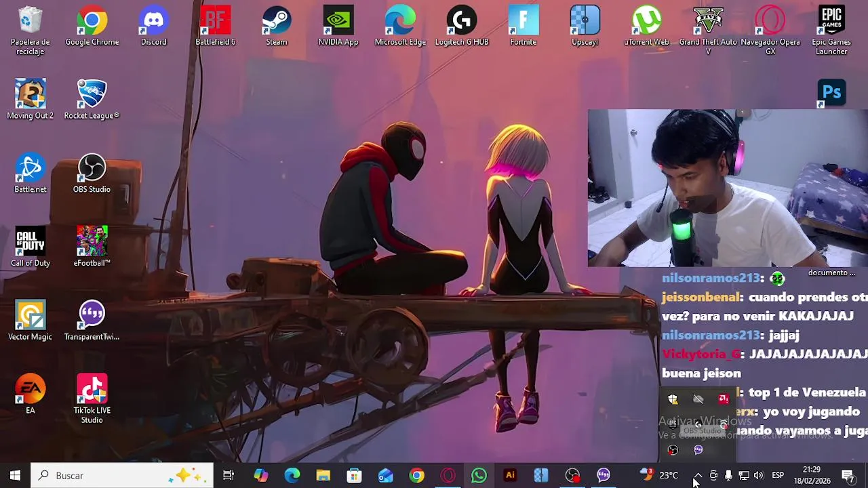The width and height of the screenshot is (868, 488).
Task: Open the eFootball desktop shortcut
Action: 92,247
